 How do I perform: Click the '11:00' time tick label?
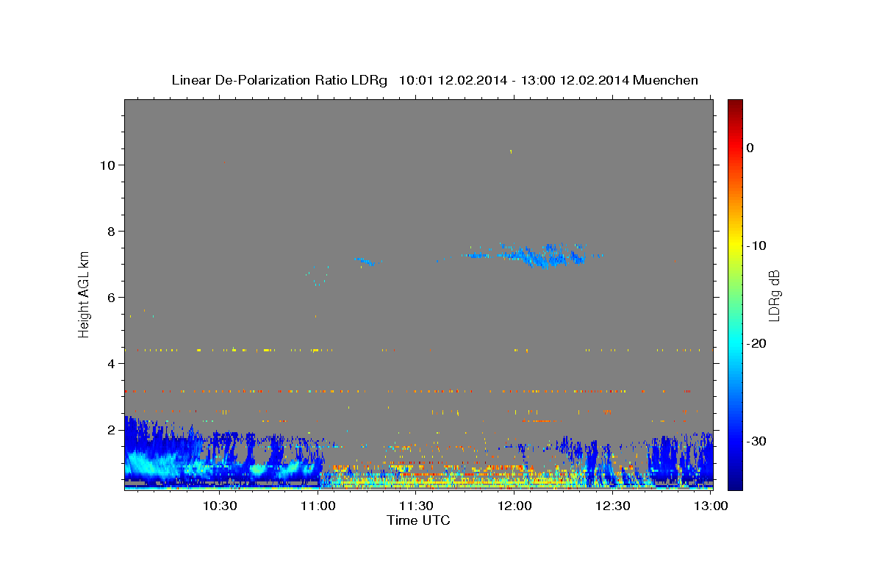pos(318,506)
